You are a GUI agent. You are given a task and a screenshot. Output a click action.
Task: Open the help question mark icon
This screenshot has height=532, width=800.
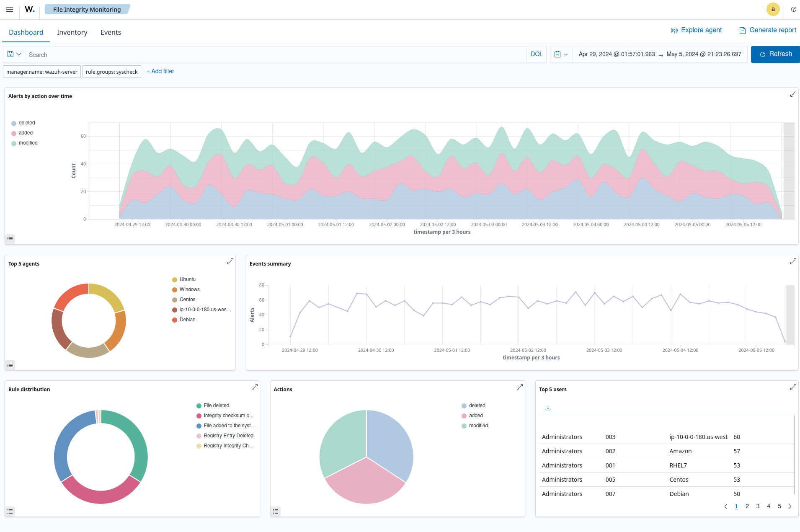[793, 9]
